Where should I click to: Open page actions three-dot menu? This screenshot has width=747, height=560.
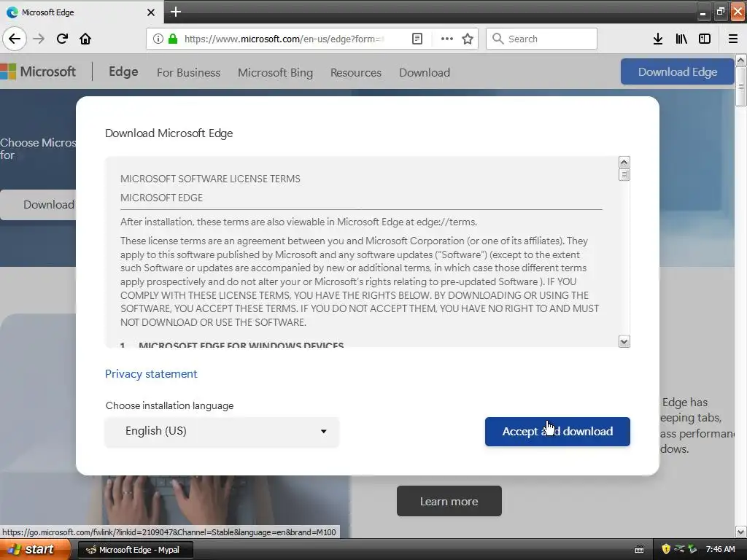click(447, 39)
